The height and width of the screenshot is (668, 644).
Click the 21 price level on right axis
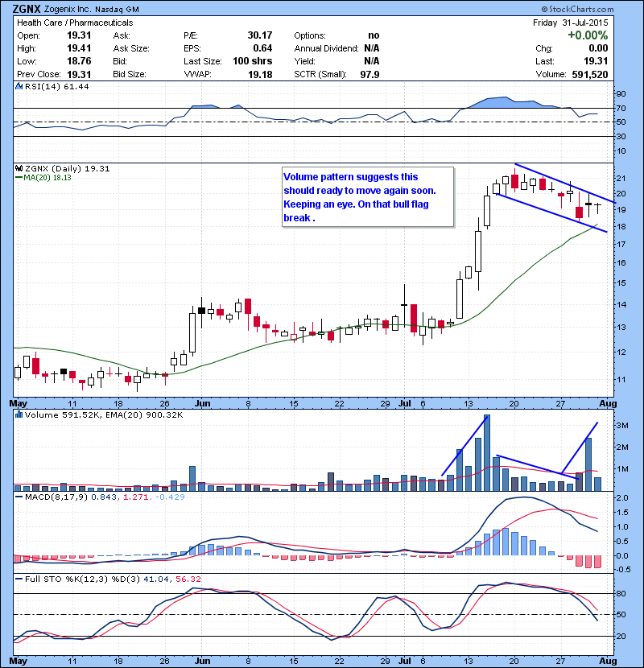pos(621,179)
